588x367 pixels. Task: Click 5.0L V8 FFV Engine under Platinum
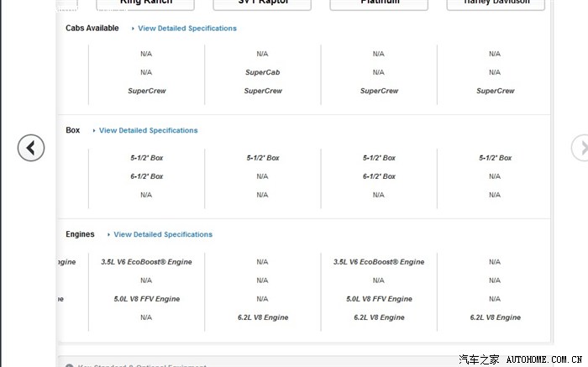click(x=378, y=299)
